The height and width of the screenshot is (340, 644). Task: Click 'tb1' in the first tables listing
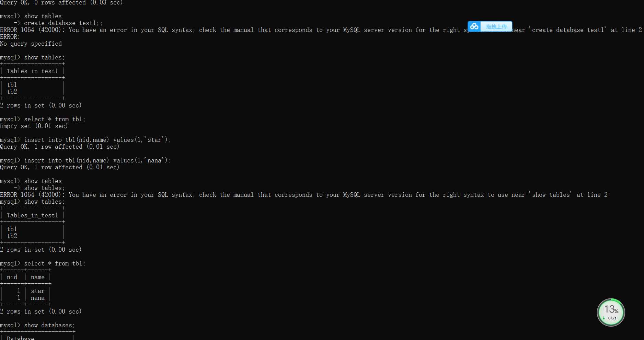(x=12, y=85)
